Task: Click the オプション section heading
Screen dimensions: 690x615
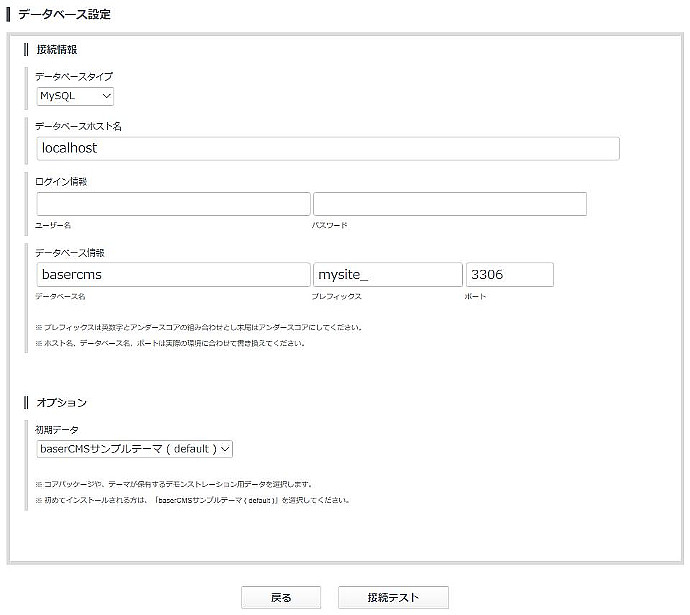Action: 61,402
